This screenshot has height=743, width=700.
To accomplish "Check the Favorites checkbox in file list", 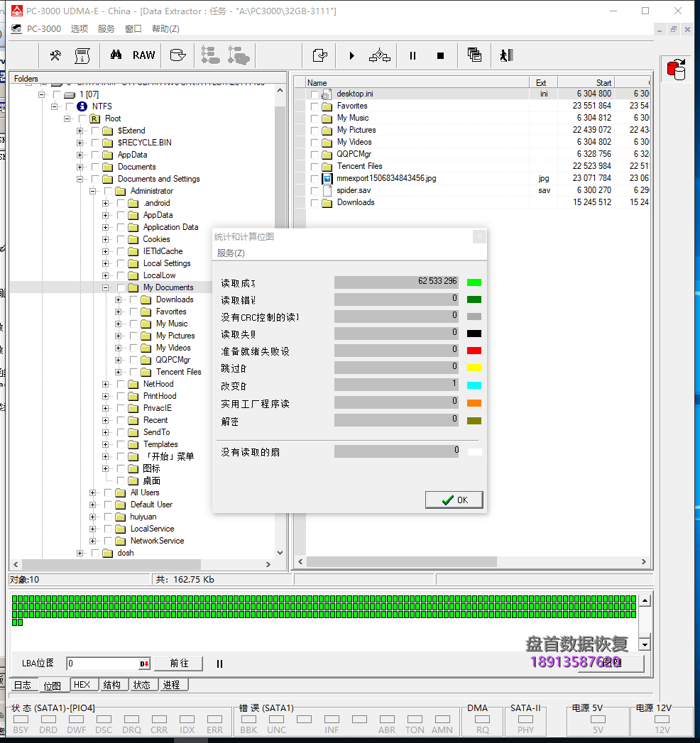I will 315,106.
